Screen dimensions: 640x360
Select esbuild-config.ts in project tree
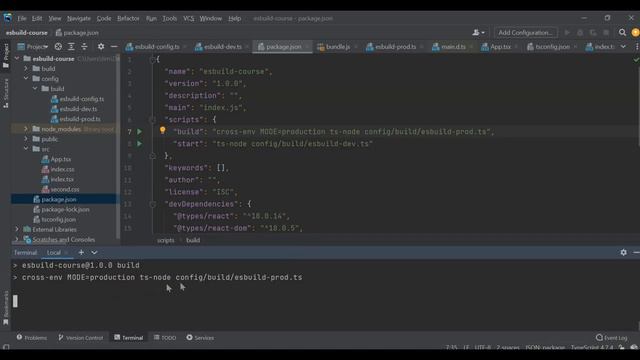pyautogui.click(x=82, y=99)
